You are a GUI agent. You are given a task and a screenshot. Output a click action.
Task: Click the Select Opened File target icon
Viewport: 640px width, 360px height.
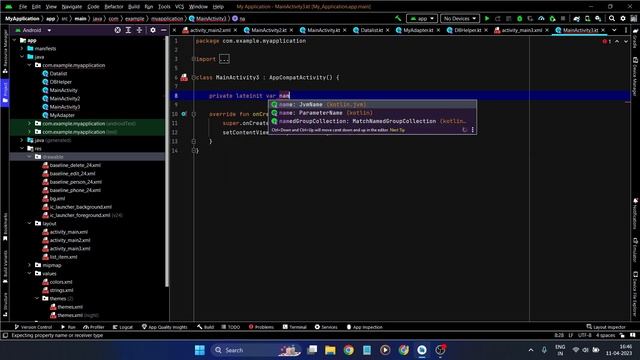click(x=118, y=30)
